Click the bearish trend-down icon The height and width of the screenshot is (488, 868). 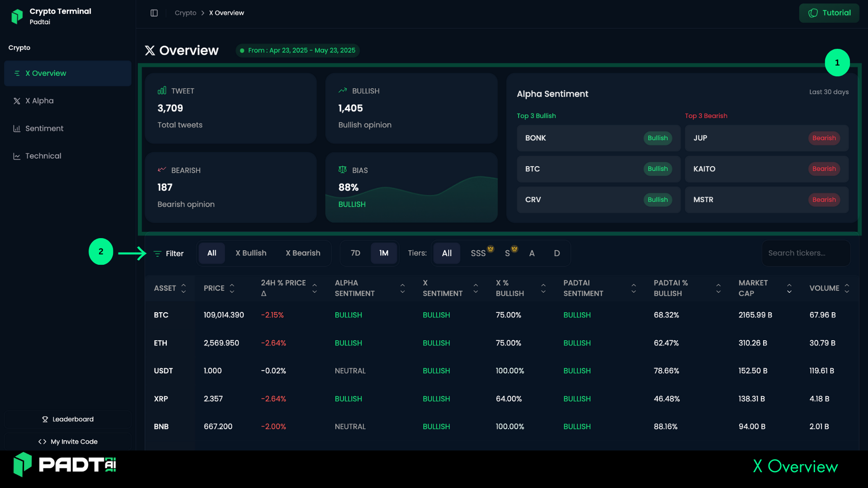pos(162,170)
